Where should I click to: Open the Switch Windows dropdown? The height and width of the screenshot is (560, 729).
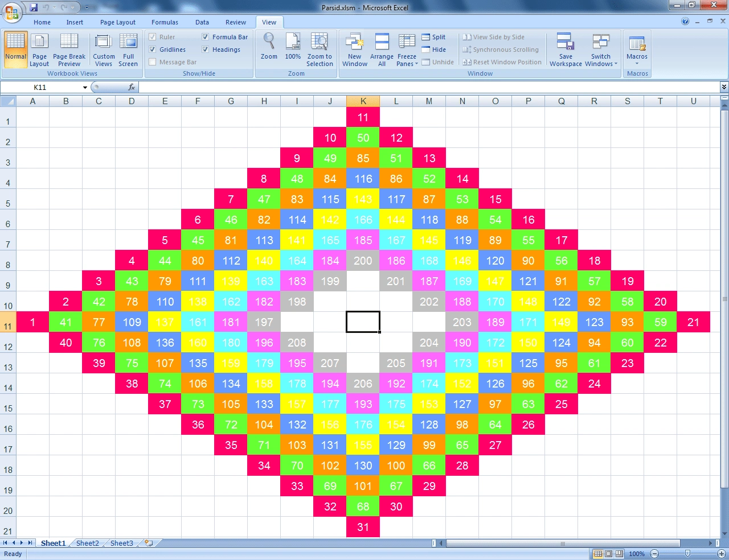tap(601, 50)
